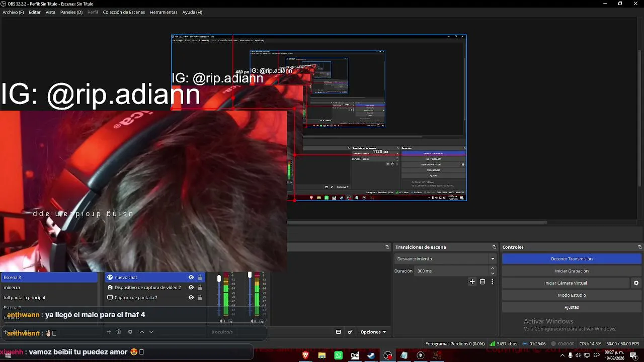The height and width of the screenshot is (362, 644).
Task: Toggle visibility of the nuevo chat source
Action: [191, 278]
